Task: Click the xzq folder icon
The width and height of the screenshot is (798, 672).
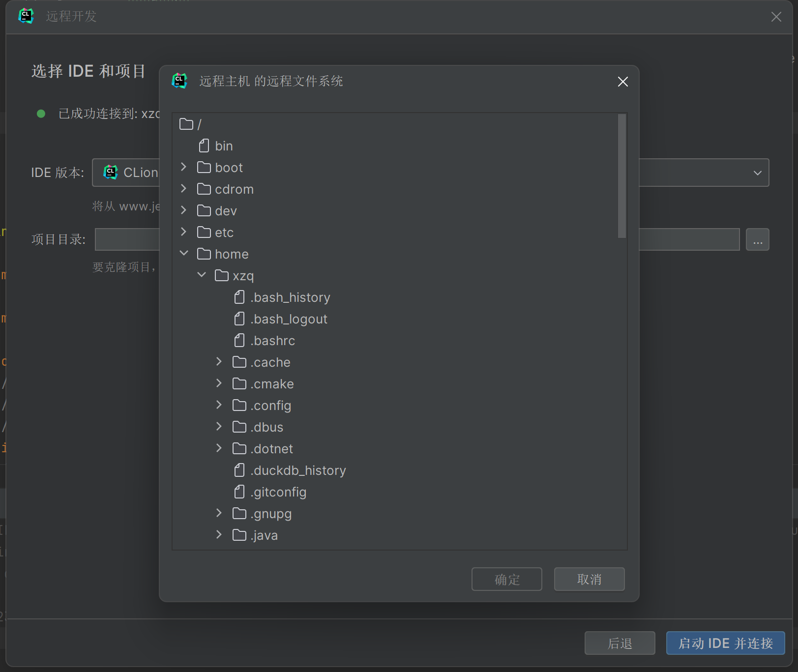Action: pyautogui.click(x=222, y=275)
